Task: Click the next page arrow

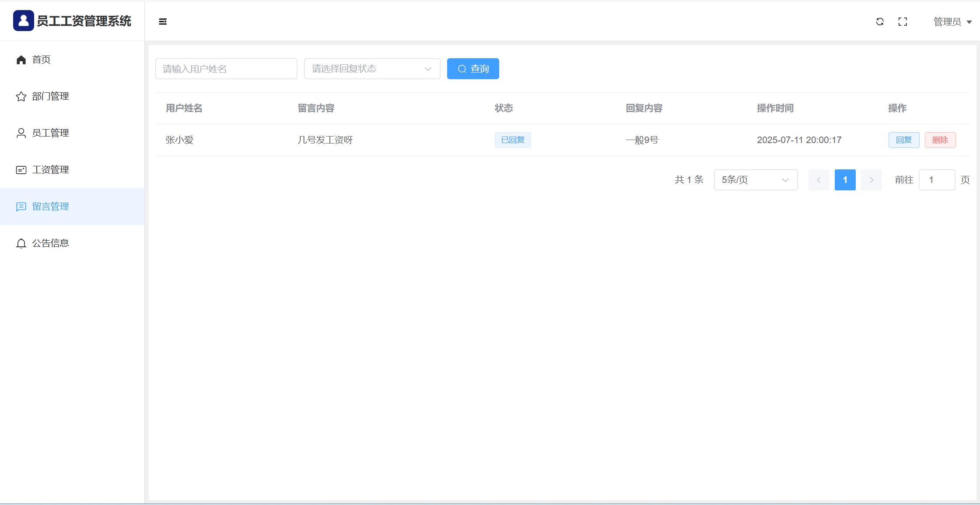Action: tap(871, 180)
